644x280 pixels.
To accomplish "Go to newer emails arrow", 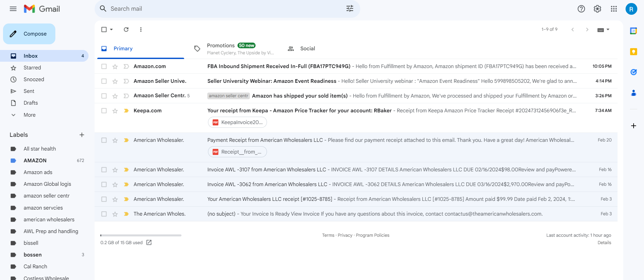I will [x=573, y=30].
